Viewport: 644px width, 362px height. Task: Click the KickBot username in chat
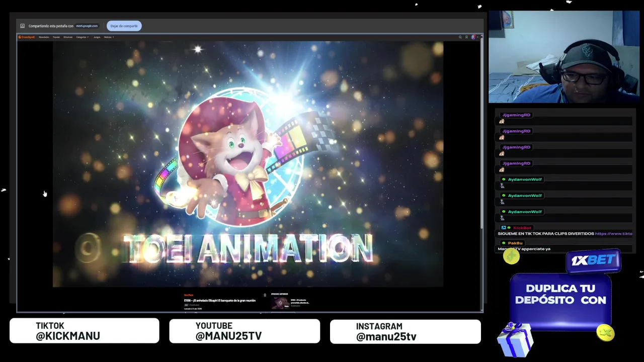pos(522,228)
